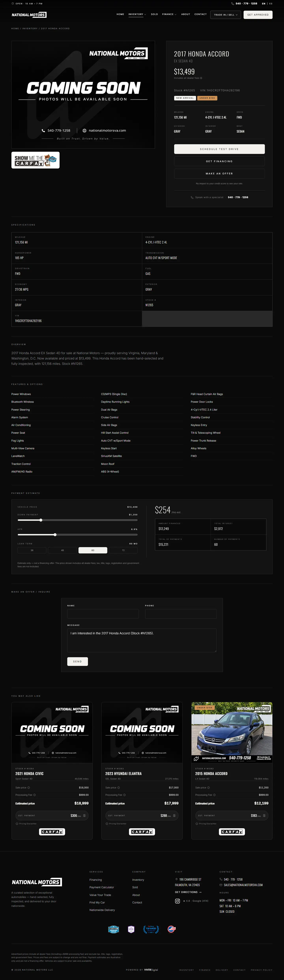284x980 pixels.
Task: Click the Instagram icon in footer
Action: (177, 901)
